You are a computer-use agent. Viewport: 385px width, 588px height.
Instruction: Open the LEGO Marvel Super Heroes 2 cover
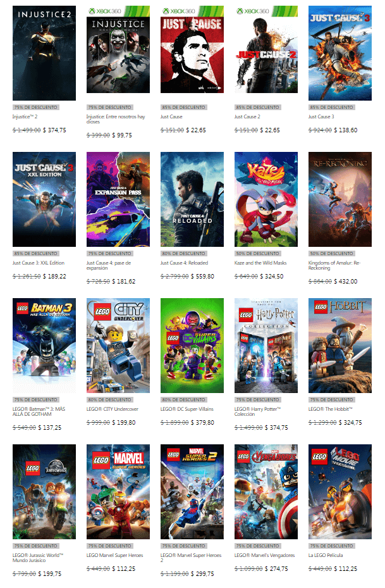[192, 492]
